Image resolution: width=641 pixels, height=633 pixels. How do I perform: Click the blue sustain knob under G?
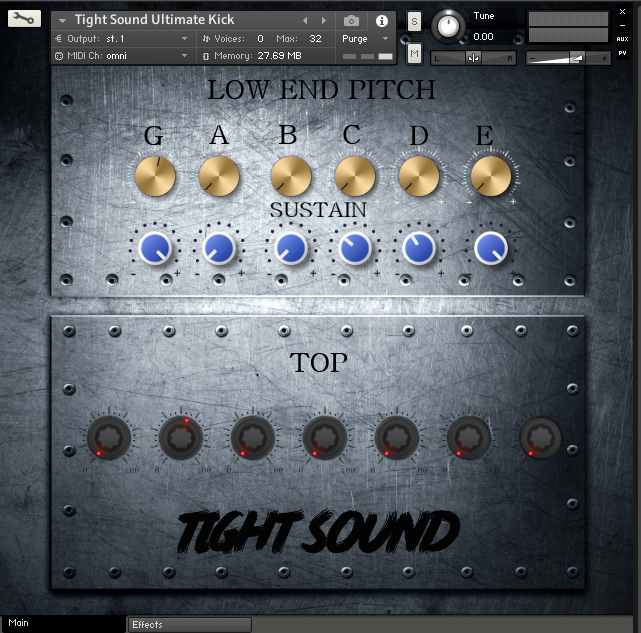click(x=155, y=248)
